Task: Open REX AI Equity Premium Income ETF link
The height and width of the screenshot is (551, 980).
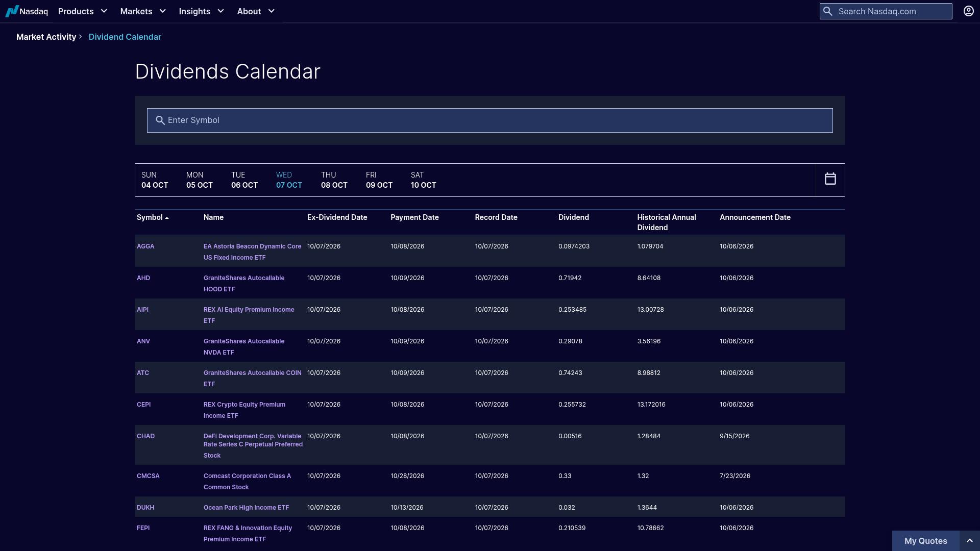Action: [x=249, y=315]
